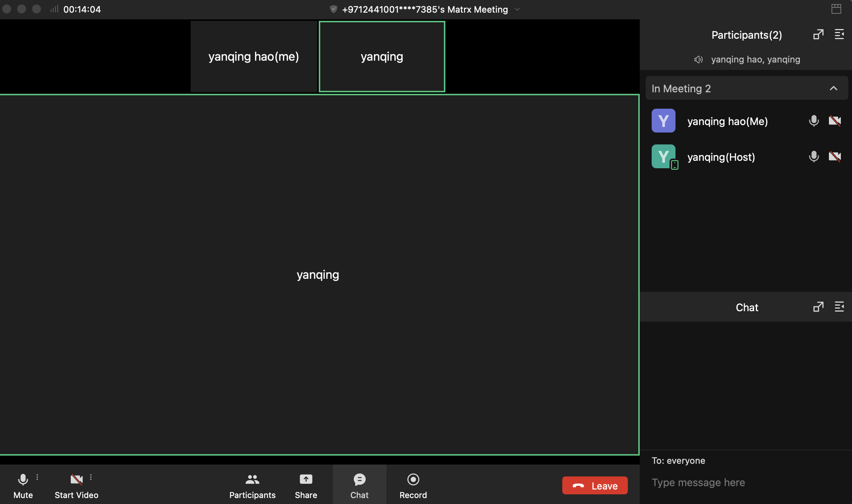Screen dimensions: 852x504
Task: Click the red Leave button
Action: click(x=595, y=486)
